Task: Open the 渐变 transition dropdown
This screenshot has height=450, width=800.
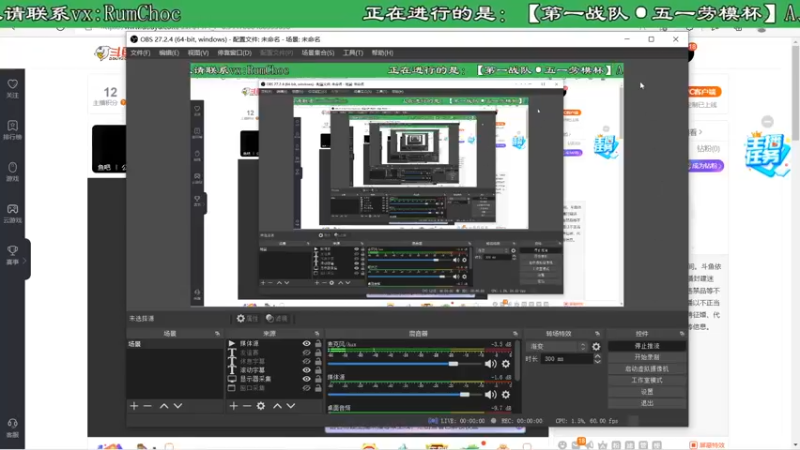Action: [x=557, y=346]
